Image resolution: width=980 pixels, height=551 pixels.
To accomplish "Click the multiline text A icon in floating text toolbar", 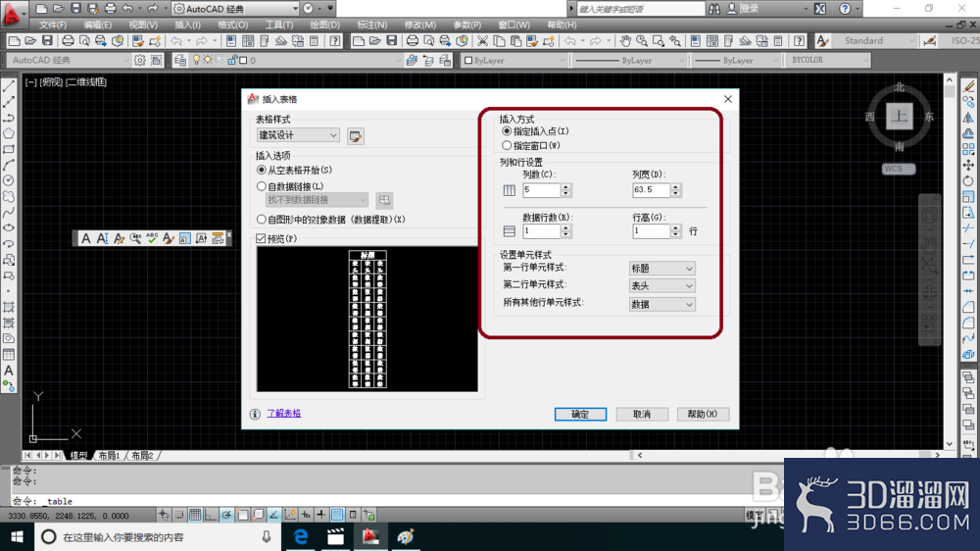I will click(86, 238).
